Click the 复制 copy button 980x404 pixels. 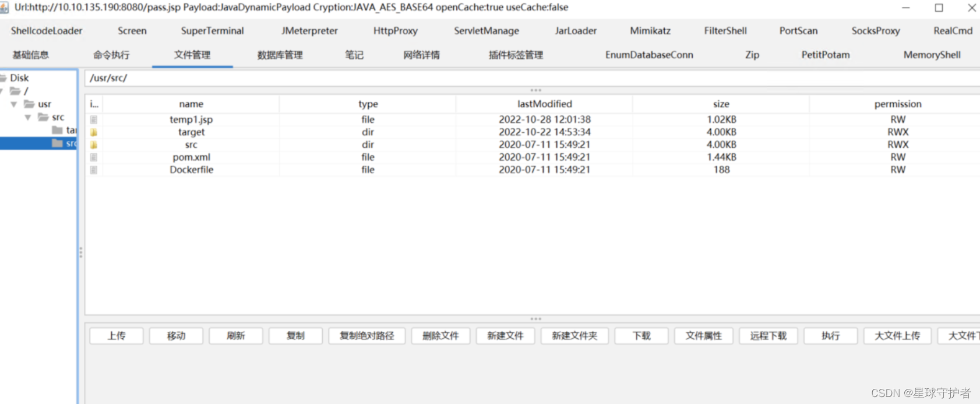point(295,336)
